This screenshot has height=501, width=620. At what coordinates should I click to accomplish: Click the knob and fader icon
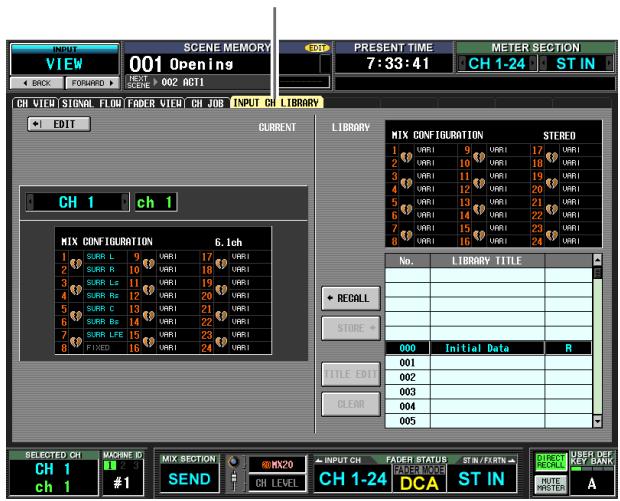(234, 473)
